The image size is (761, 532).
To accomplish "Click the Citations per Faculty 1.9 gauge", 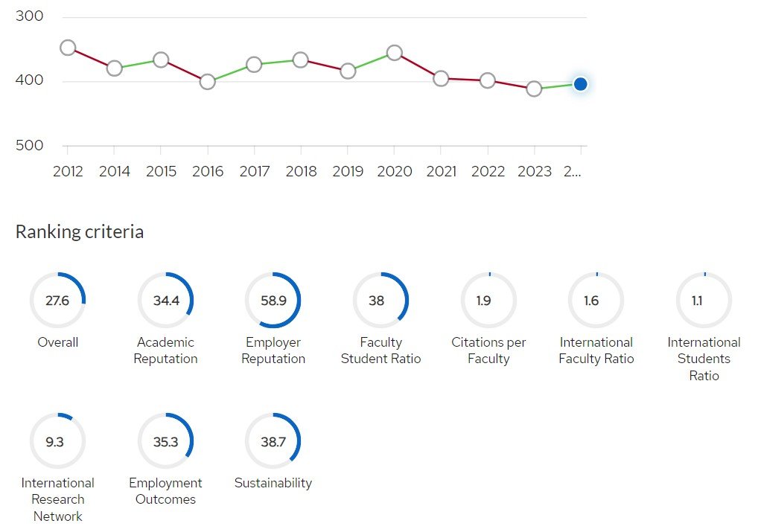I will 488,301.
